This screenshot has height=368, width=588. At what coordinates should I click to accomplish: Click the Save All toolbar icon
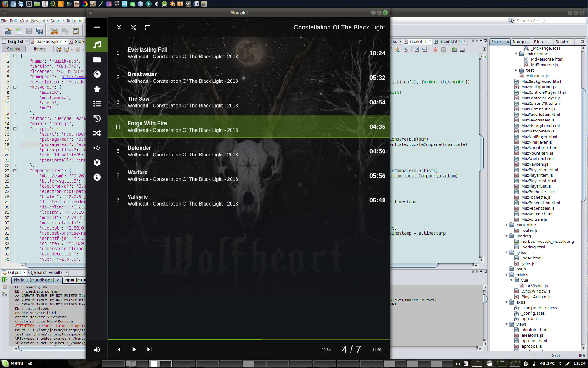(39, 31)
